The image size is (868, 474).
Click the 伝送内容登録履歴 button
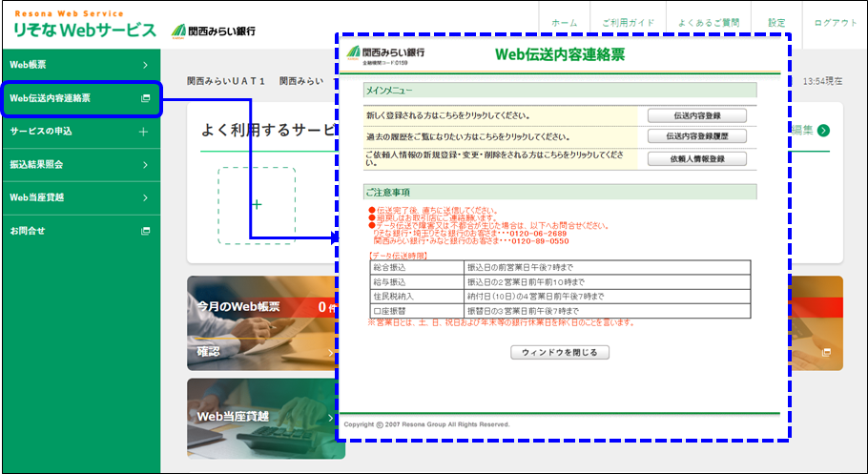click(697, 136)
